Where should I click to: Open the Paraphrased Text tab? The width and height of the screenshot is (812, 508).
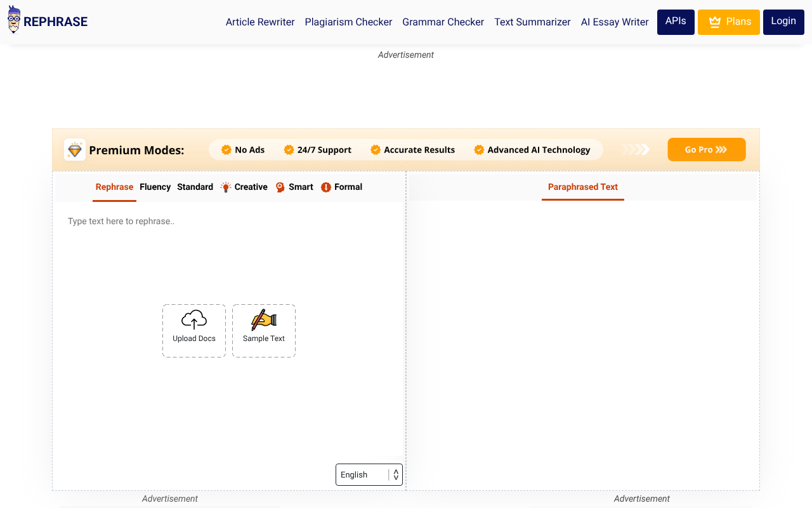[582, 187]
